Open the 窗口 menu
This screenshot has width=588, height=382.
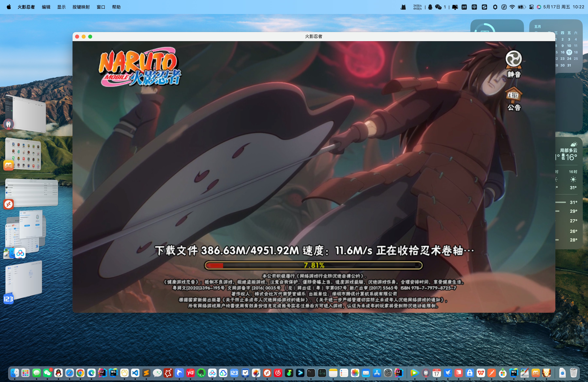click(x=101, y=7)
